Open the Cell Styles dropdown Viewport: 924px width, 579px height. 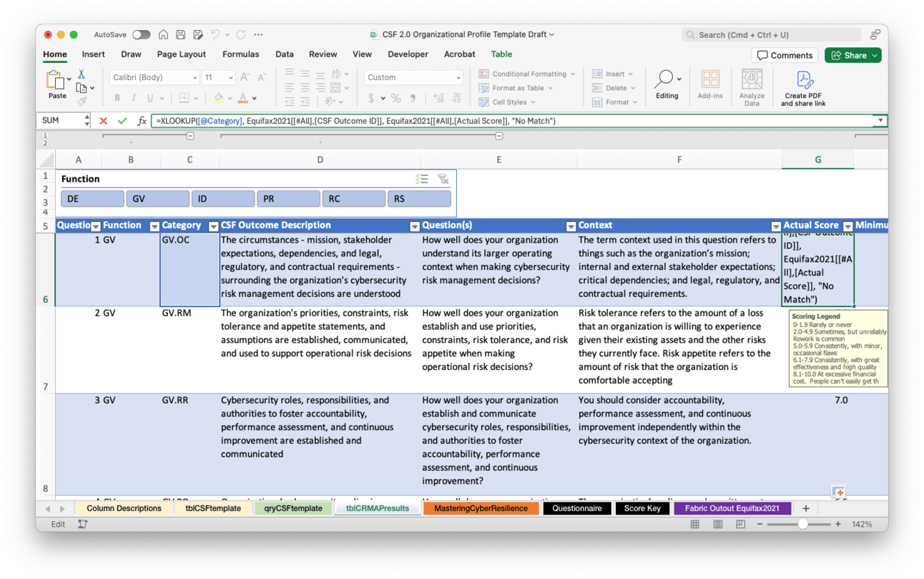tap(506, 102)
